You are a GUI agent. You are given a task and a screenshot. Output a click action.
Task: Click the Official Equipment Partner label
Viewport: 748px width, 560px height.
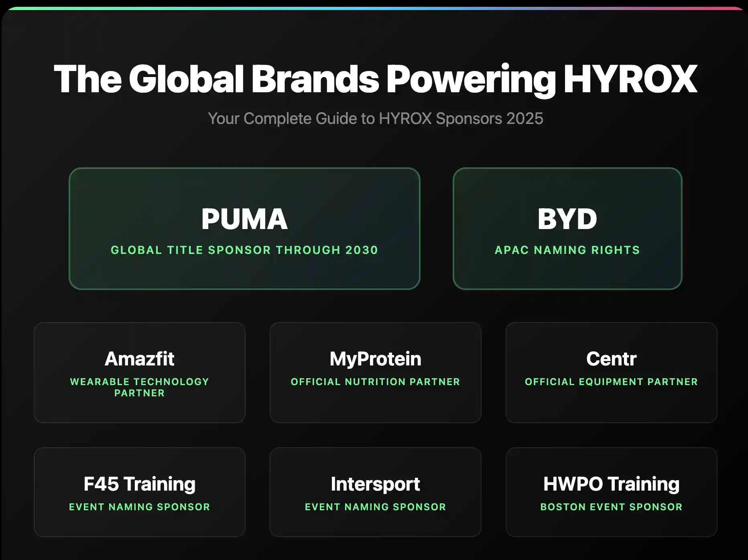click(x=611, y=381)
